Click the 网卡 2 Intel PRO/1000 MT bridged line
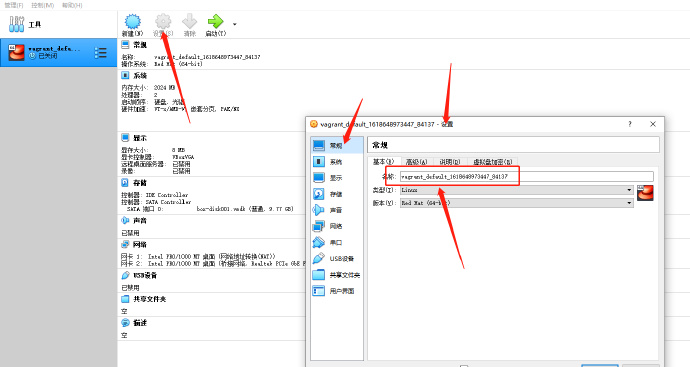This screenshot has height=367, width=690. [213, 263]
